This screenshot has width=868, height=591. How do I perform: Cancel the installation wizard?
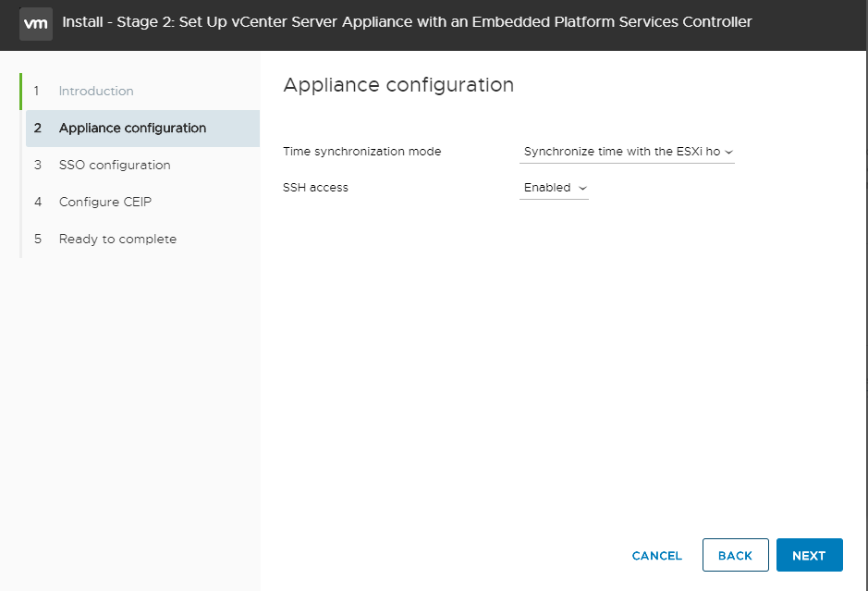point(656,556)
